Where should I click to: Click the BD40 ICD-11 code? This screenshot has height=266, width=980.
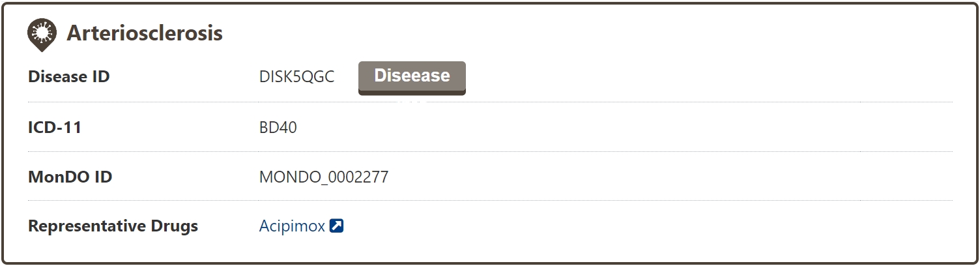click(x=278, y=127)
